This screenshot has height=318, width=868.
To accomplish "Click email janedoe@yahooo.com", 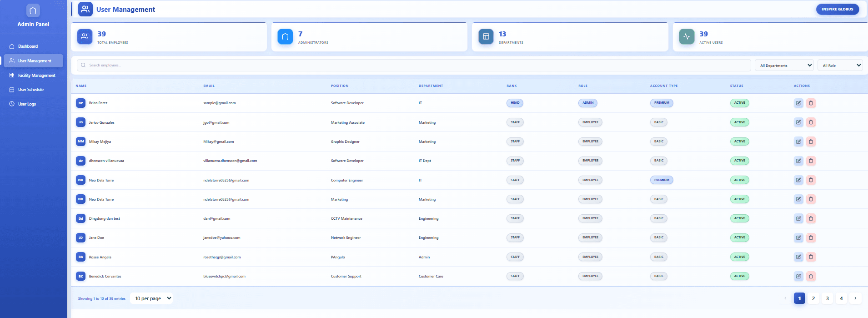I will (221, 237).
